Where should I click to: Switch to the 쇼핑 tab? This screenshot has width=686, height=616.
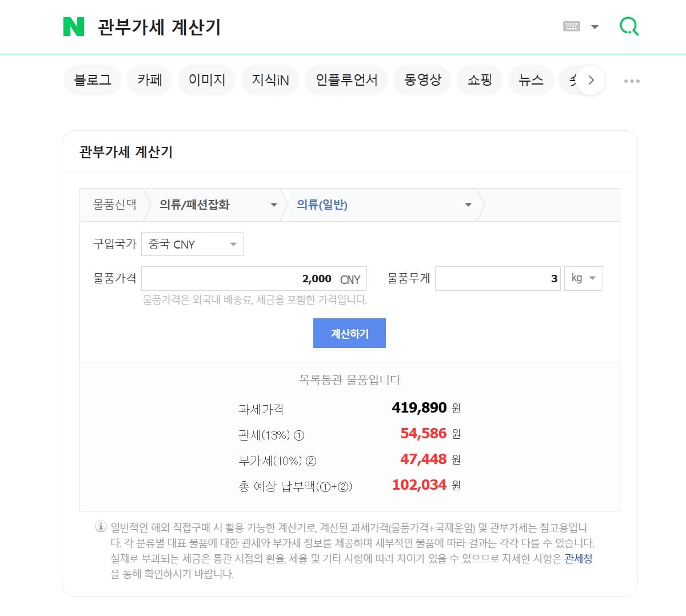coord(480,80)
